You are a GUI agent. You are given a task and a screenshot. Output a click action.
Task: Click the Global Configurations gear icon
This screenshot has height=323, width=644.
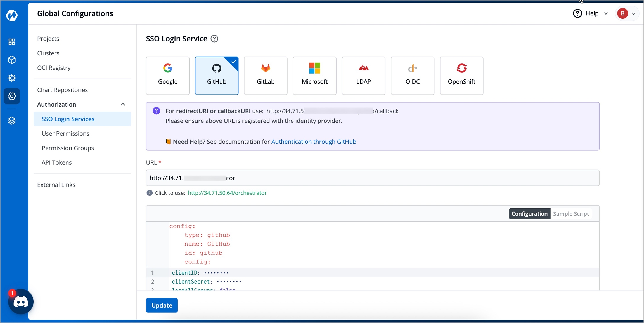pyautogui.click(x=12, y=96)
